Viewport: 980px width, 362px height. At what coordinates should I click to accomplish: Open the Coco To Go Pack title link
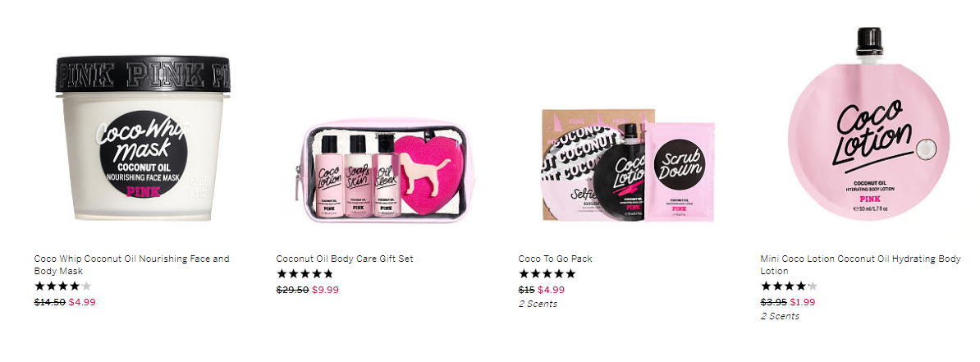(x=555, y=259)
